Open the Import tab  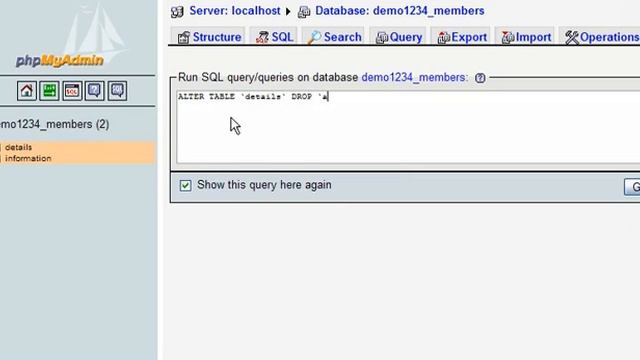click(x=526, y=37)
